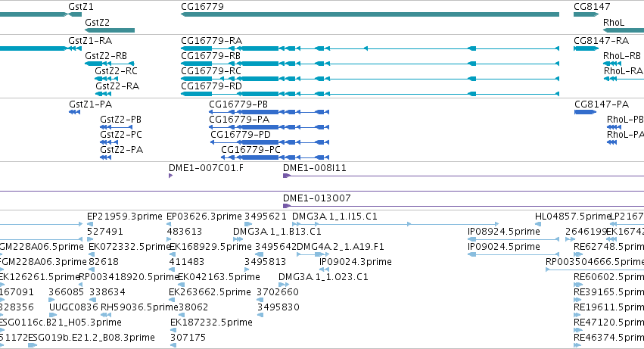The width and height of the screenshot is (644, 349).
Task: Select protein CG16779-PC label
Action: point(251,150)
